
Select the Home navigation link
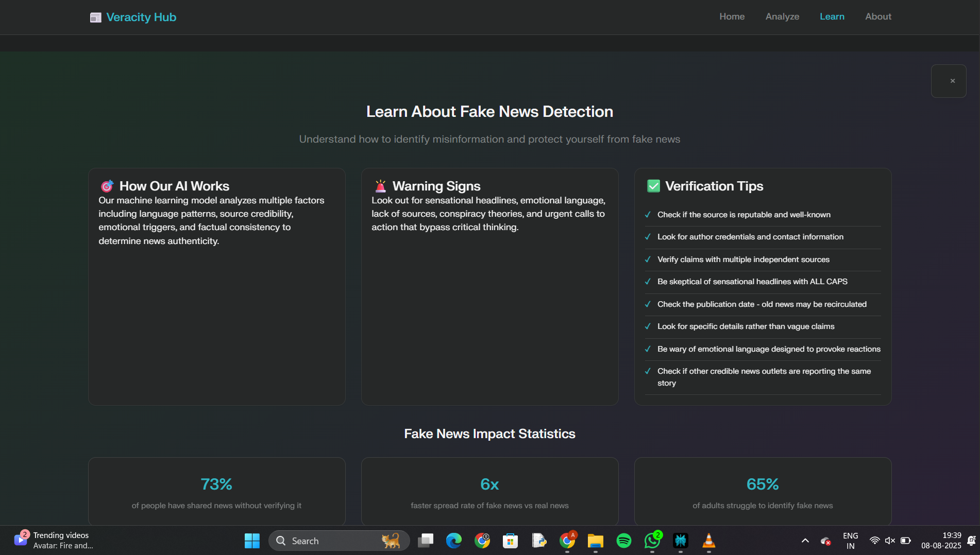732,16
